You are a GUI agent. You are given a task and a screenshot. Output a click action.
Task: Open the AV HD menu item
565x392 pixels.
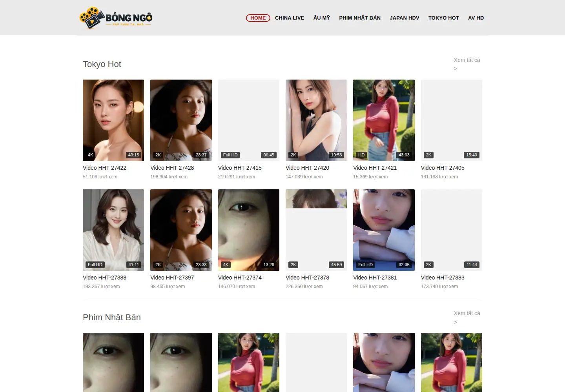click(476, 18)
